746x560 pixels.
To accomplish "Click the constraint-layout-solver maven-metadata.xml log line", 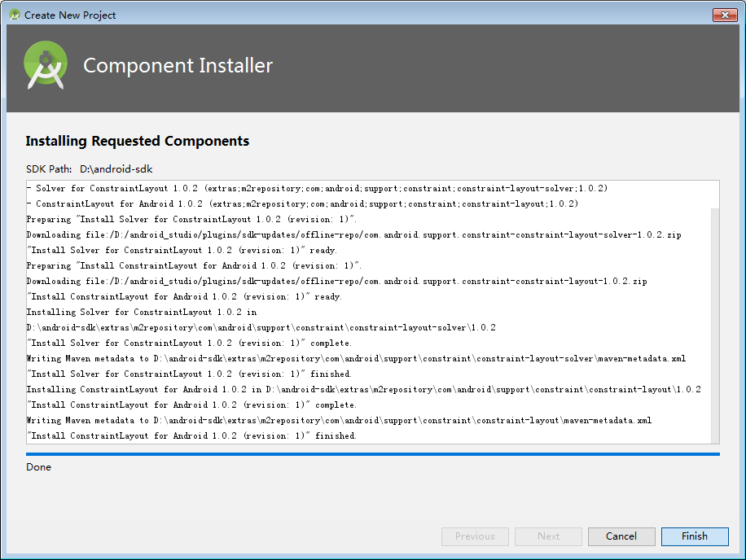I will [357, 358].
